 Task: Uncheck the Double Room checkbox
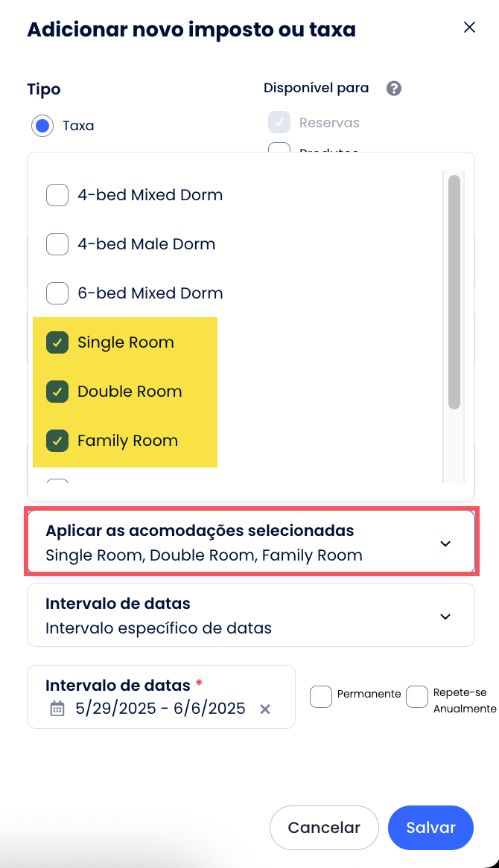tap(57, 392)
